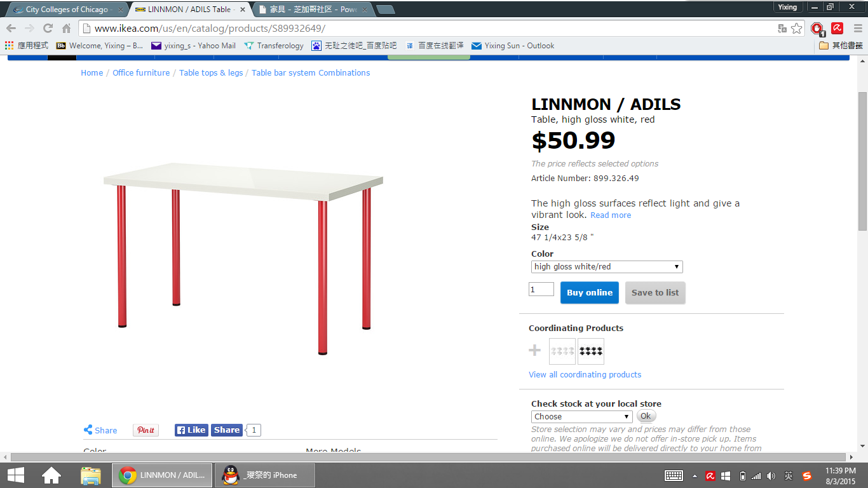Reload the page with the refresh icon
This screenshot has width=868, height=488.
[x=48, y=28]
